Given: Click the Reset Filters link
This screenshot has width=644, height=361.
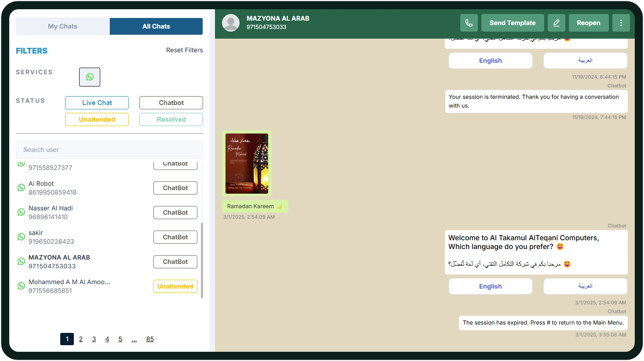Looking at the screenshot, I should pyautogui.click(x=184, y=50).
